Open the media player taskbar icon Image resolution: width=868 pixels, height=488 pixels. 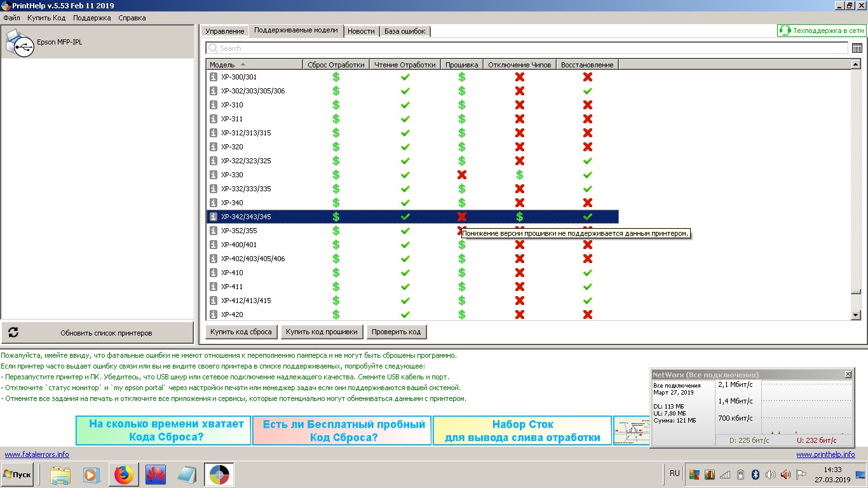pos(92,475)
